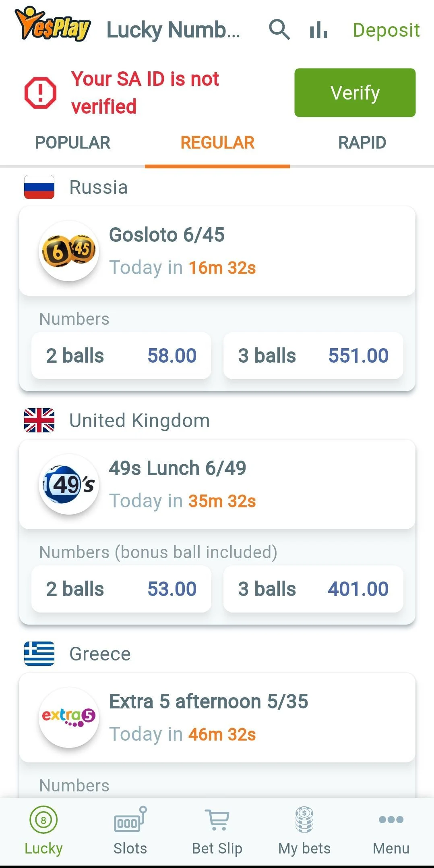The image size is (434, 868).
Task: Open the Deposit link
Action: [x=386, y=30]
